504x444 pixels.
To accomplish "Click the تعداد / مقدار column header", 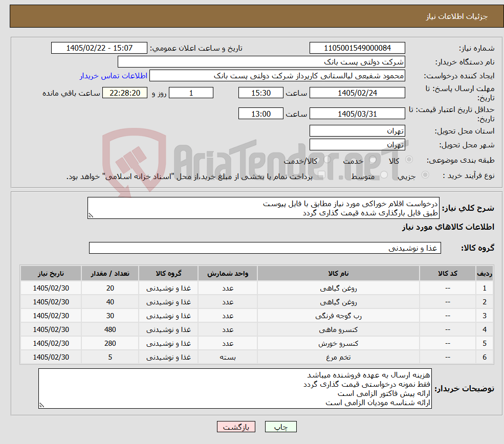I will 110,273.
